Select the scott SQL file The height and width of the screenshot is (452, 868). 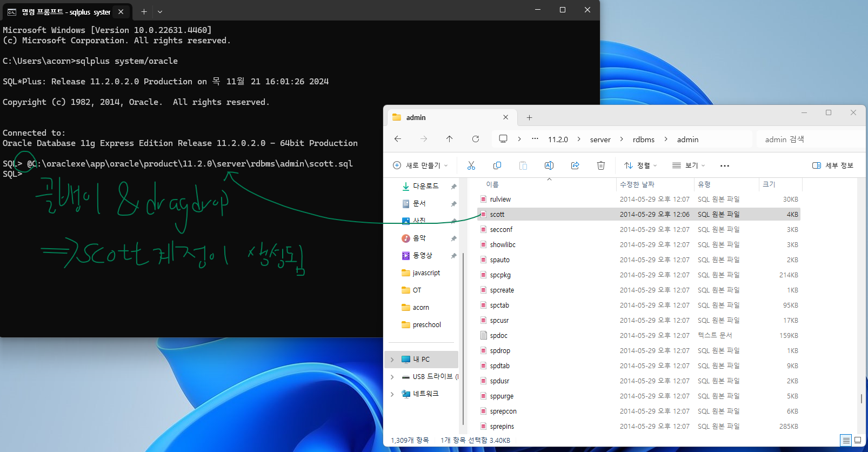(x=639, y=215)
